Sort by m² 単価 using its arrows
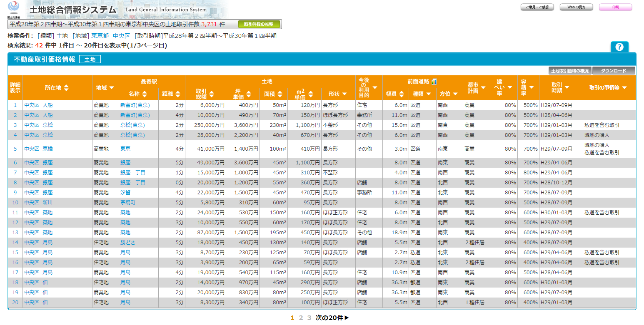The image size is (644, 325). coord(311,94)
